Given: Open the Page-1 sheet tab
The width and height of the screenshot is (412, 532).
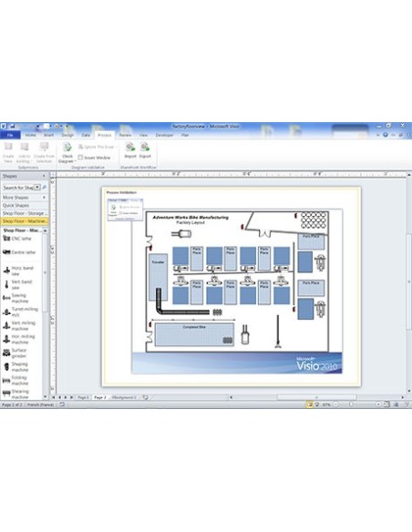Looking at the screenshot, I should click(83, 397).
